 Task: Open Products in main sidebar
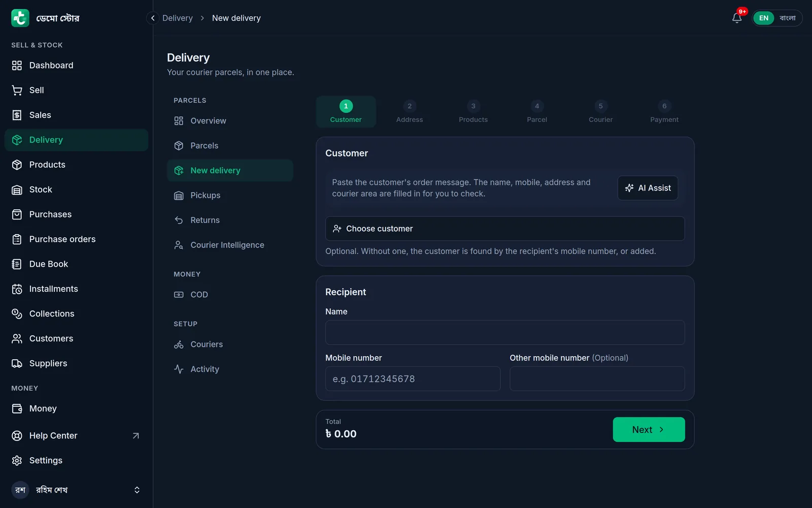pos(76,165)
